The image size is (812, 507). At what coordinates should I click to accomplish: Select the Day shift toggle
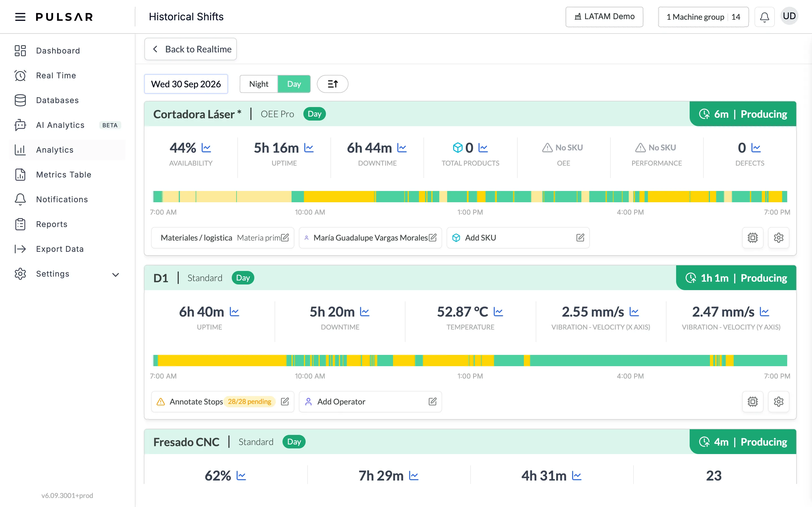[294, 84]
